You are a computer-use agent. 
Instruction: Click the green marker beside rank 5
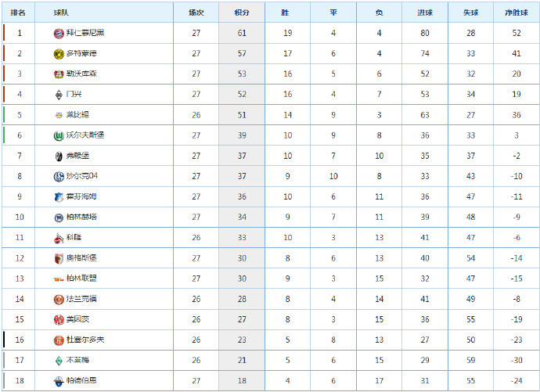coord(4,115)
